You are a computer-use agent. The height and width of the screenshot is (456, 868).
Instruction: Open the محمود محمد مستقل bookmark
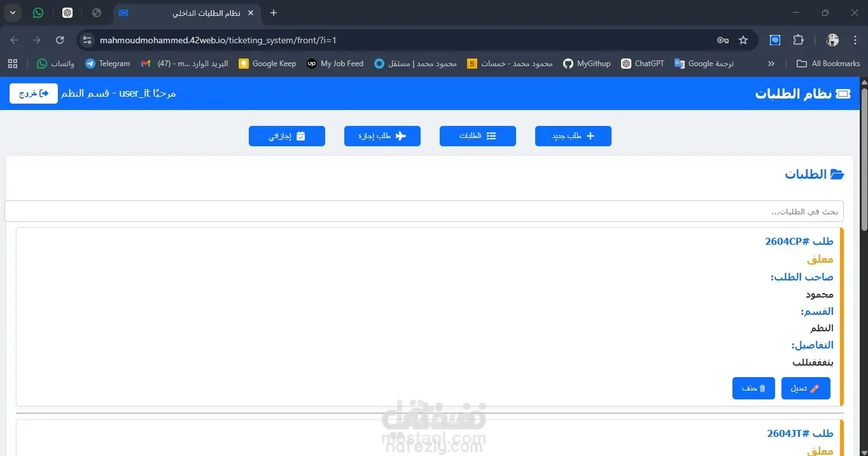click(x=416, y=64)
